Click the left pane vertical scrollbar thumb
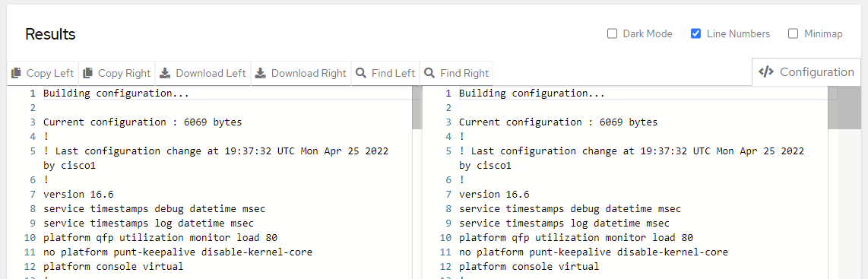Viewport: 868px width, 279px height. 417,107
